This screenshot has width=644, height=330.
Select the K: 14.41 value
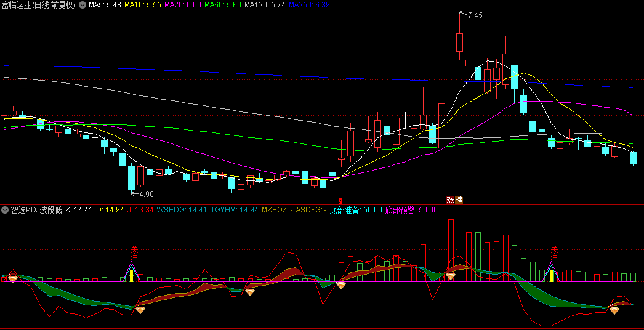tap(79, 210)
